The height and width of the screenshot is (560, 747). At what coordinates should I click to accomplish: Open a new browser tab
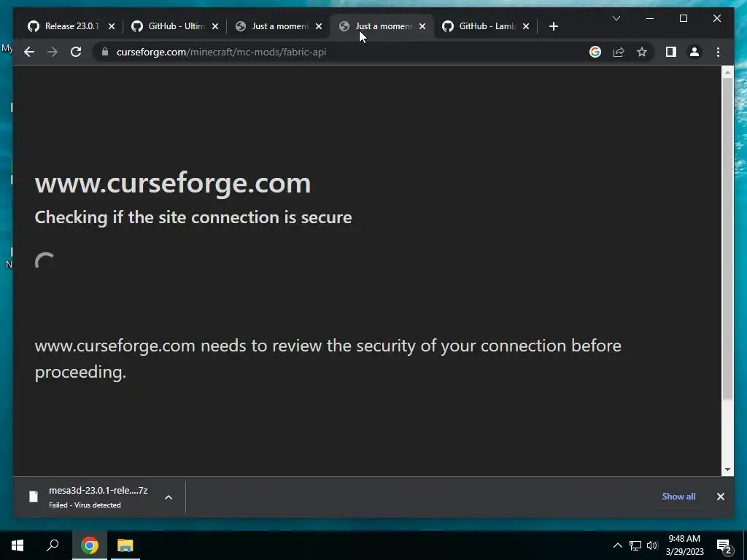(553, 27)
